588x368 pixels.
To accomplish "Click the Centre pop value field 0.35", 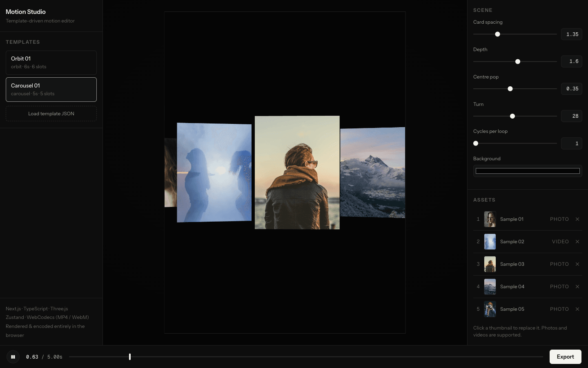I will pos(572,89).
